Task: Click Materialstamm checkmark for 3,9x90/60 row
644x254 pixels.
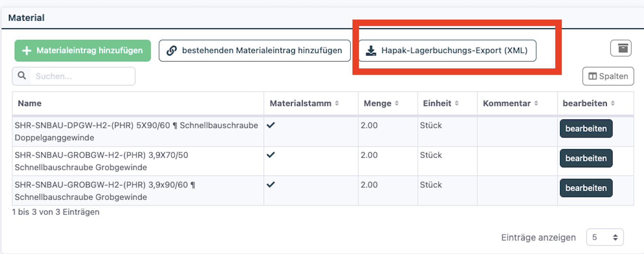Action: [271, 185]
